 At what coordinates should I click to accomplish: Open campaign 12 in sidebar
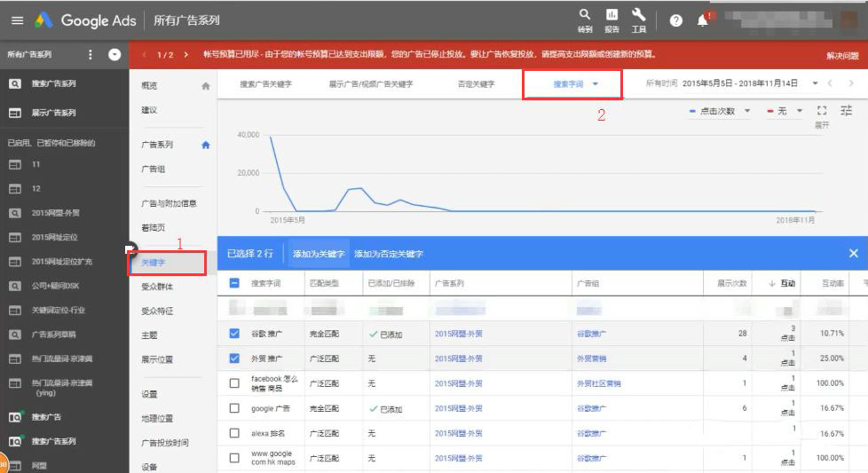[x=36, y=189]
